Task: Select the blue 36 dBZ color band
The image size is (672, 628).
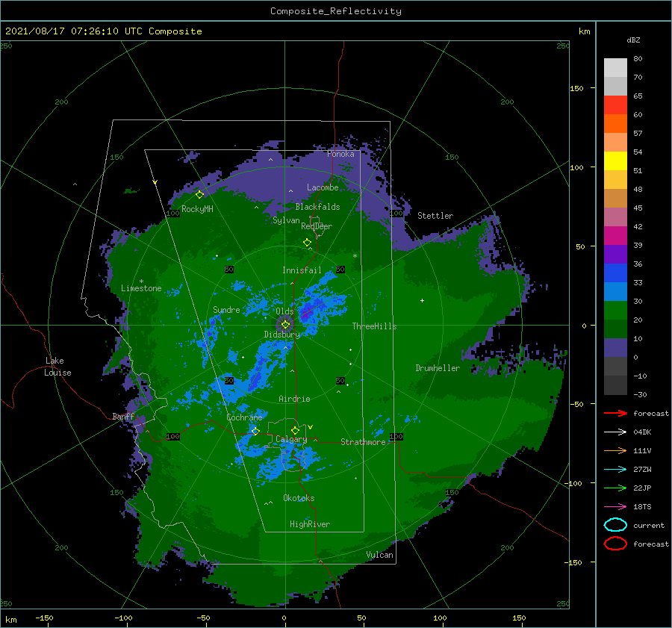Action: tap(615, 273)
